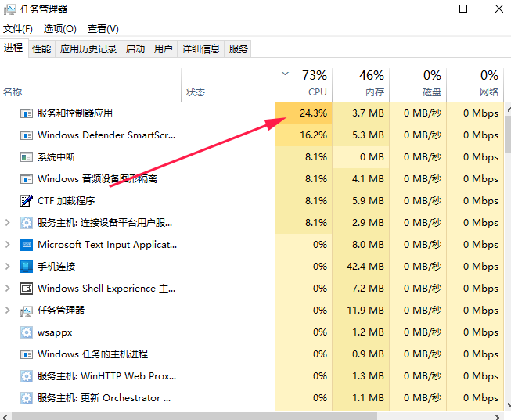The width and height of the screenshot is (511, 420).
Task: Expand the 任务管理器 process group
Action: (8, 310)
